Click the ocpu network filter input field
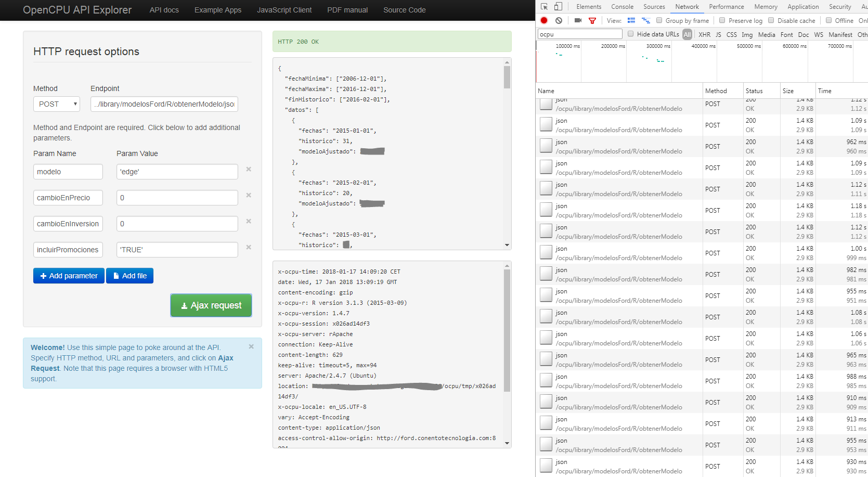 [x=579, y=33]
